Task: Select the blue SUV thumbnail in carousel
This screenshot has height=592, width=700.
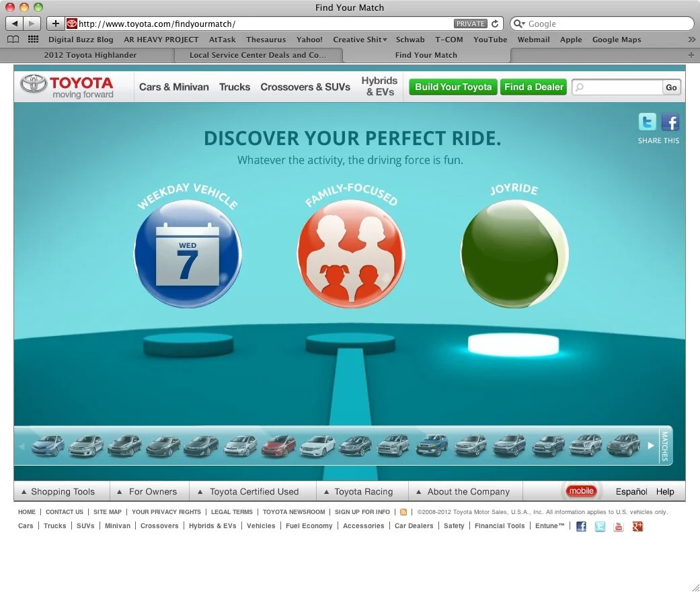Action: [432, 446]
